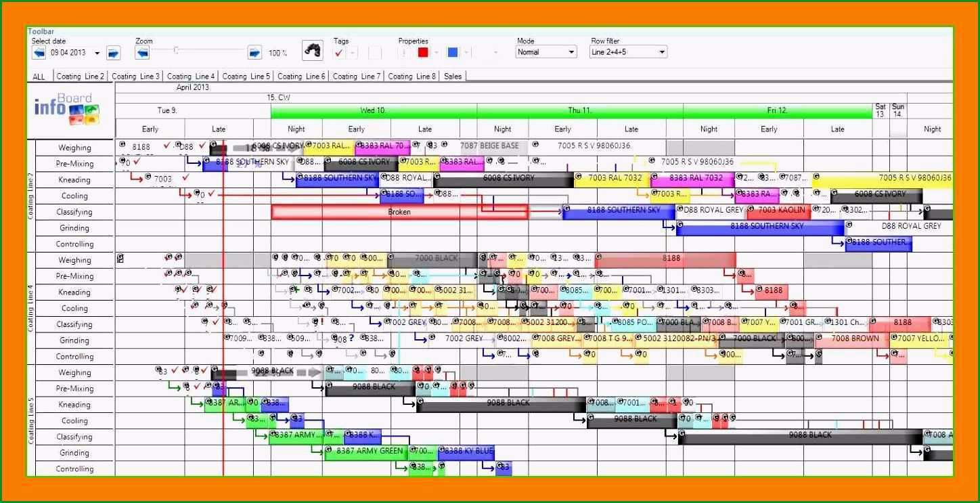Click the empty box beside Tags dropdown
Viewport: 980px width, 503px height.
pos(375,52)
